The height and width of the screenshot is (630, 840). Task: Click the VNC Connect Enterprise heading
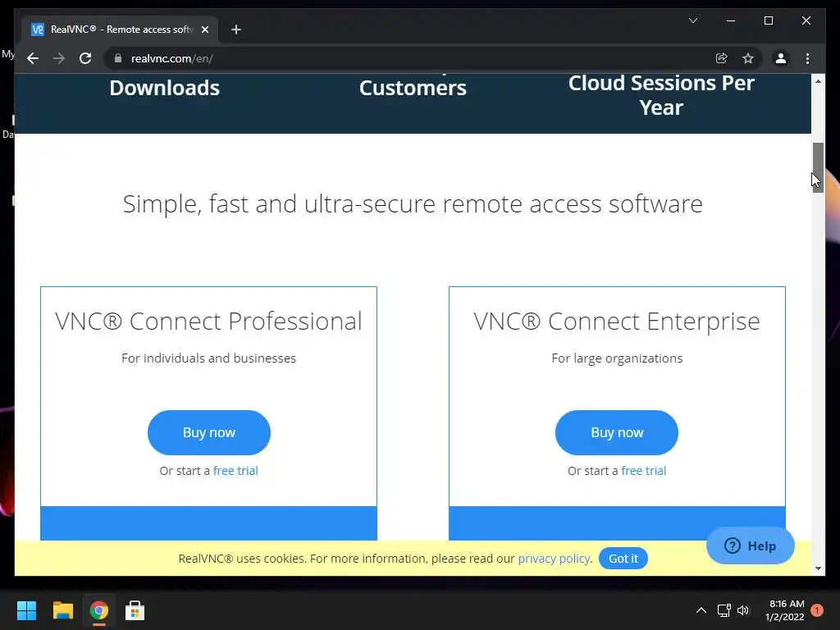[617, 322]
